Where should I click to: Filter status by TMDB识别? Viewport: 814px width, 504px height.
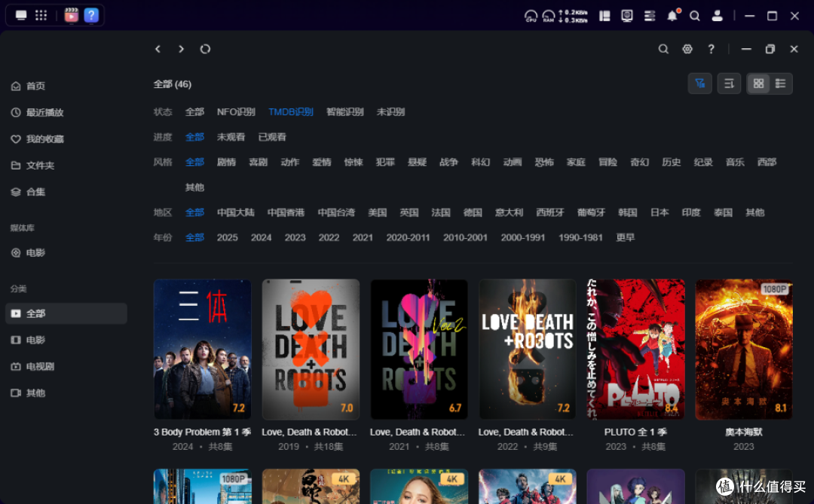[291, 111]
